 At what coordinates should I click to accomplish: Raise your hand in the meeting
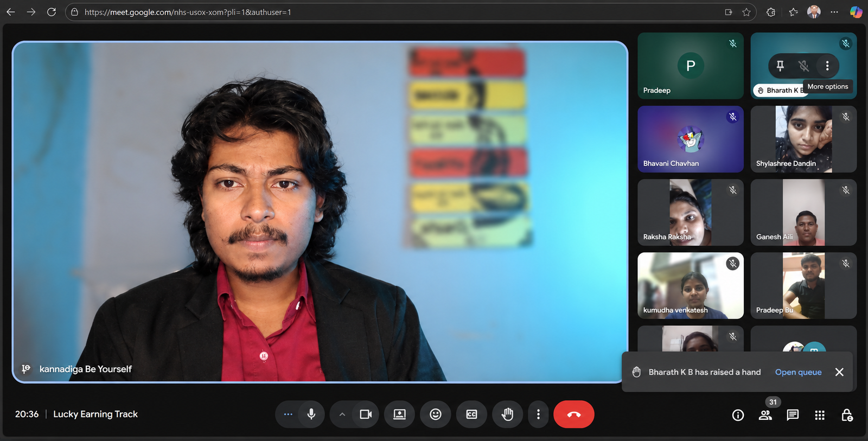(507, 414)
